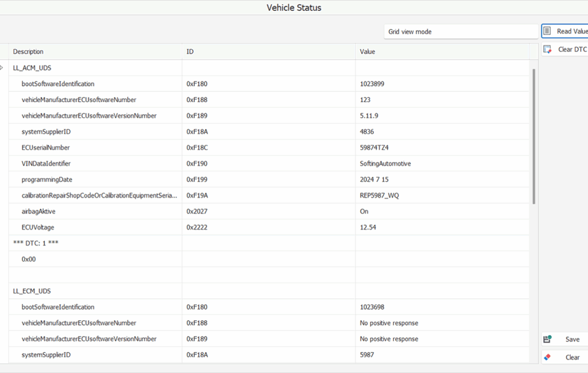Select No positive response in the 0xF188 row

tap(389, 323)
